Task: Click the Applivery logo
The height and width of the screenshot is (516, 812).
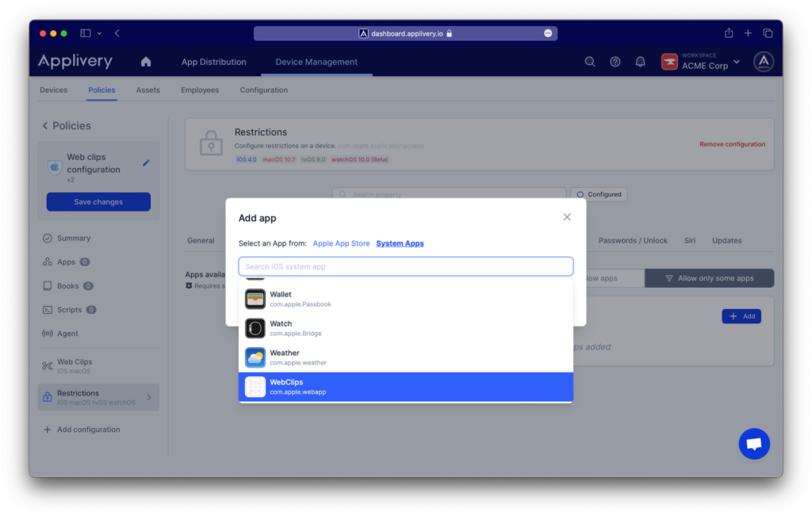Action: point(75,61)
